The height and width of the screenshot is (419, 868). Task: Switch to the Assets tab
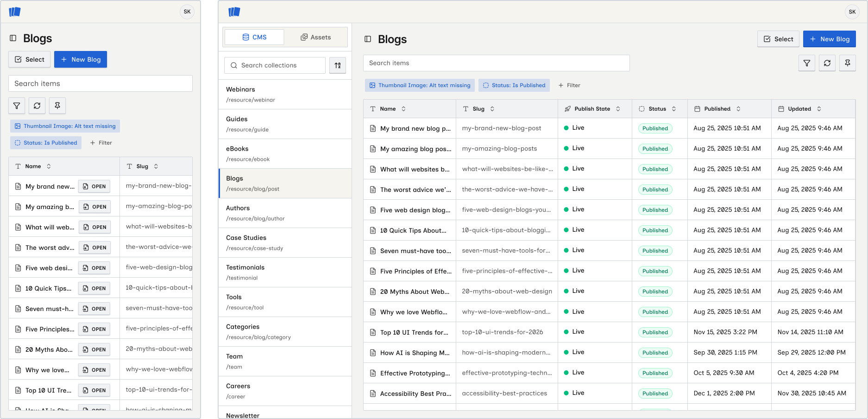[x=315, y=37]
